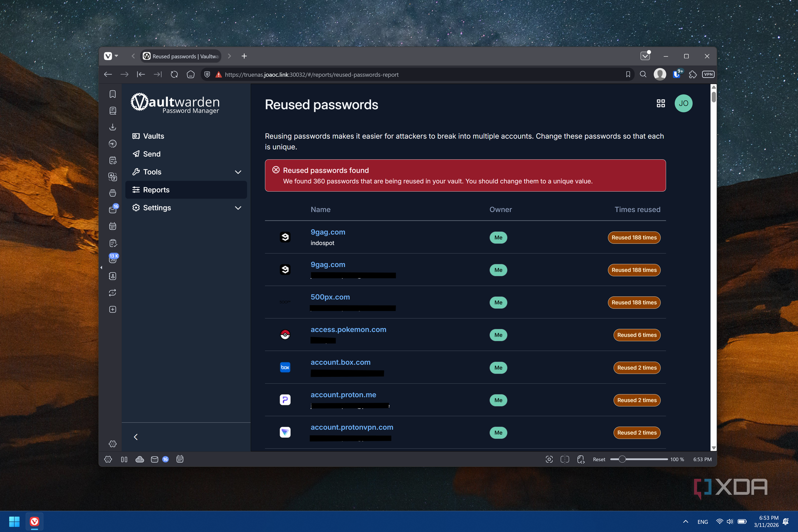Select Reports in navigation

tap(186, 190)
